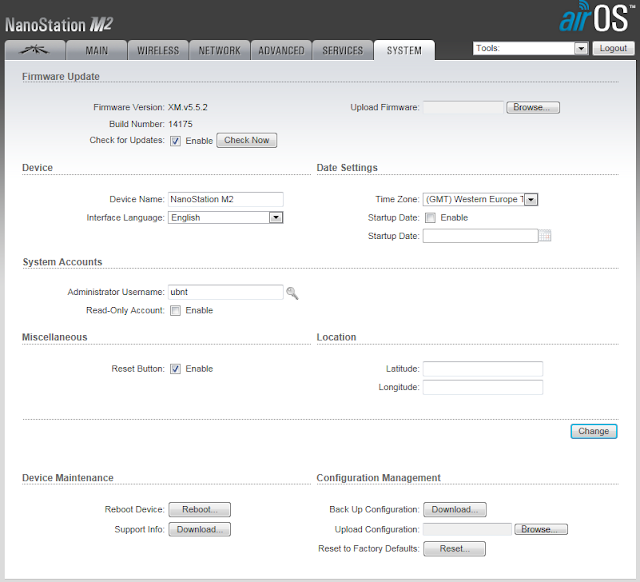Image resolution: width=640 pixels, height=582 pixels.
Task: Focus the Device Name input field
Action: 226,199
